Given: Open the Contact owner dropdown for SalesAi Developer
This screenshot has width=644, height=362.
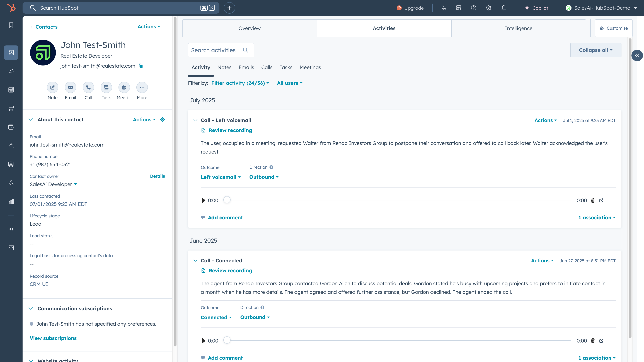Looking at the screenshot, I should coord(53,184).
